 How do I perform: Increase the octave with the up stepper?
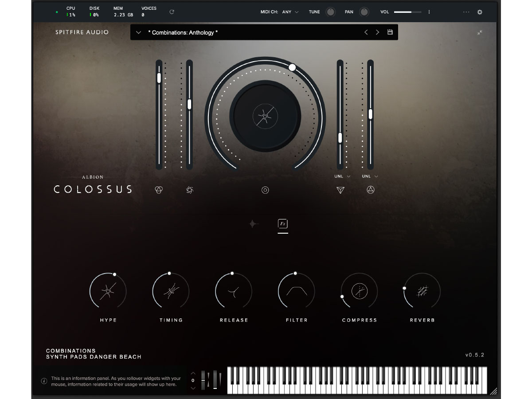click(193, 373)
